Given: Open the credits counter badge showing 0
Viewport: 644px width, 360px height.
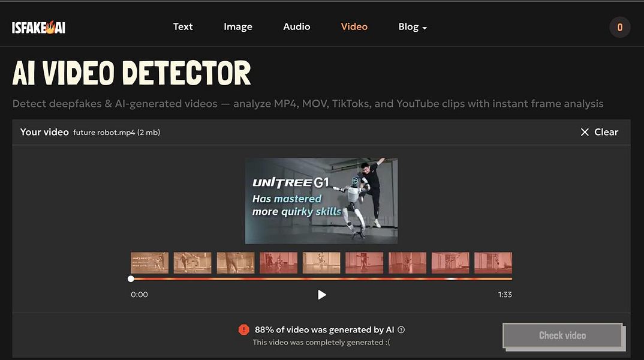Looking at the screenshot, I should 620,26.
